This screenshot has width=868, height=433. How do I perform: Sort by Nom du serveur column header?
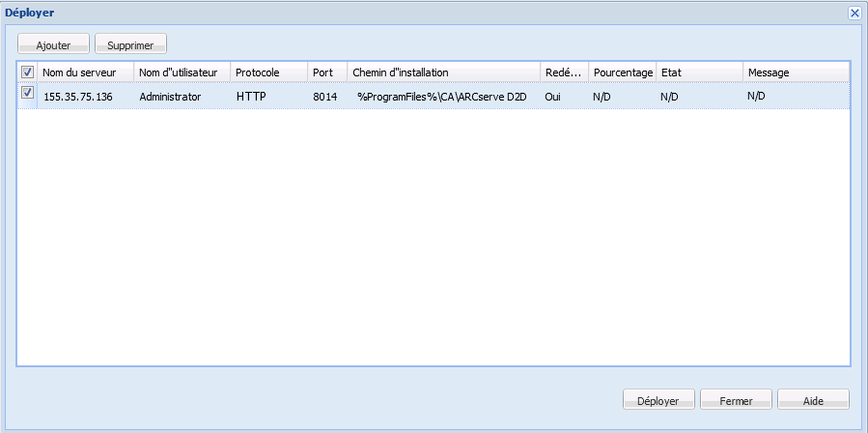tap(85, 72)
